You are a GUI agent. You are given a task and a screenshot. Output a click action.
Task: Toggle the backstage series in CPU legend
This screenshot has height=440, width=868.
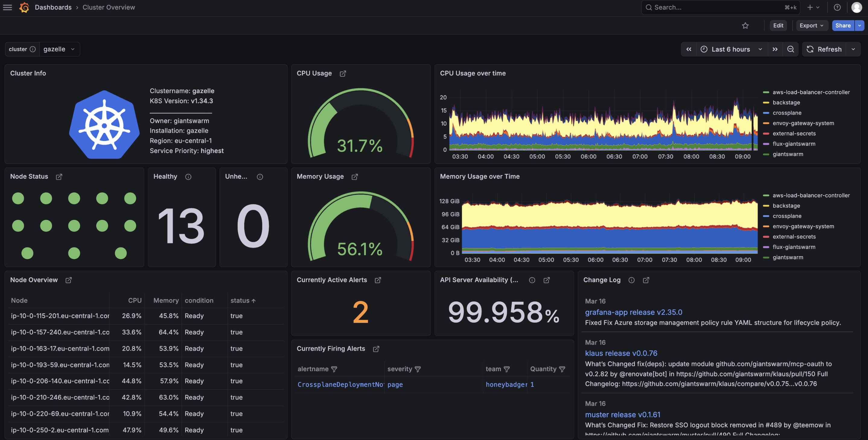(786, 102)
